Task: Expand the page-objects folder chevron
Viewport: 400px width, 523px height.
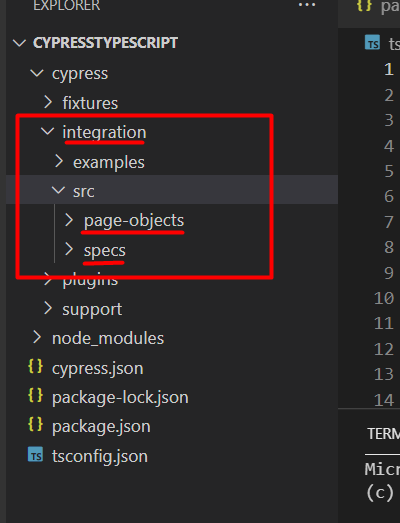Action: pyautogui.click(x=69, y=220)
